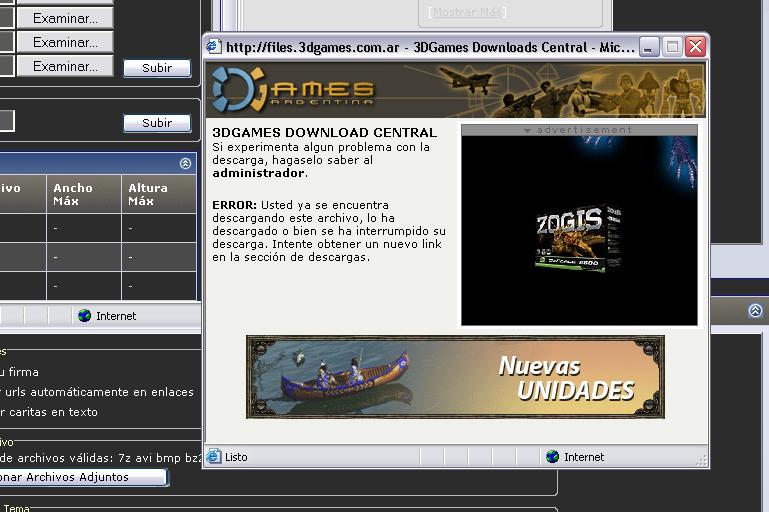Click the URL field beside the lower Subir button
769x512 pixels.
7,121
